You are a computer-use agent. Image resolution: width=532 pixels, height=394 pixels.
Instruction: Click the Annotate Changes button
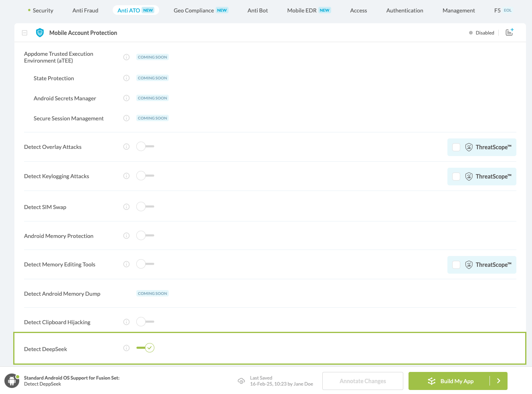point(362,380)
